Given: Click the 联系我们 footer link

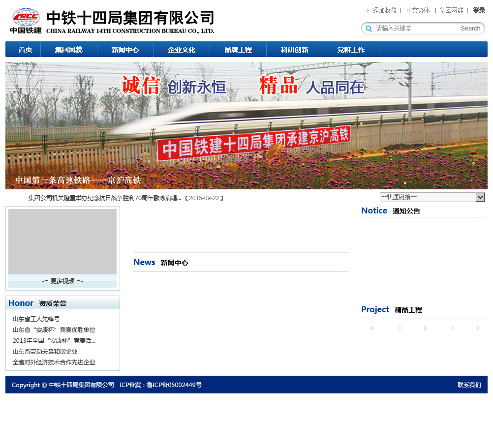Looking at the screenshot, I should [x=469, y=385].
